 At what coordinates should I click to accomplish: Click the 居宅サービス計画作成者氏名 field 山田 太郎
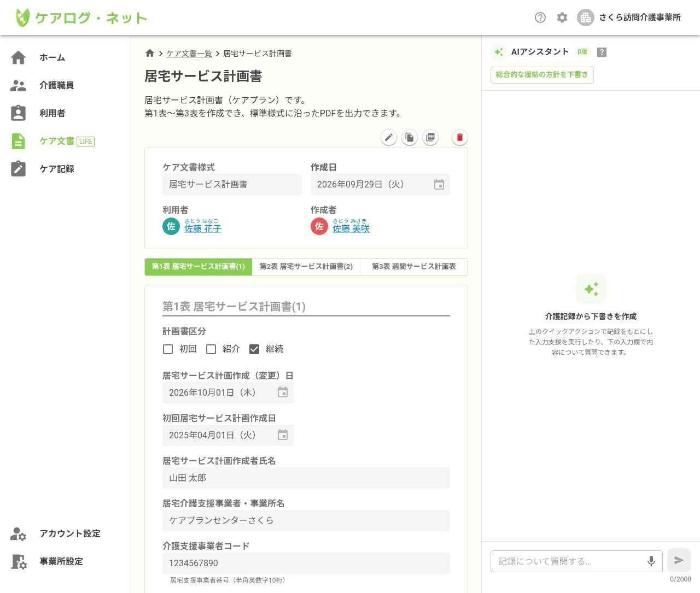point(306,478)
